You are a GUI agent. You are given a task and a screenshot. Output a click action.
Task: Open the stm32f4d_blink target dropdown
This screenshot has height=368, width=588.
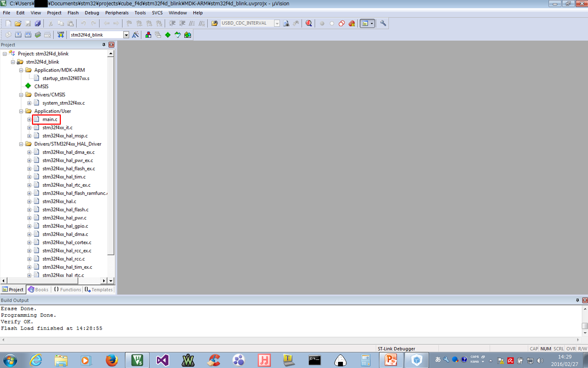[x=126, y=35]
